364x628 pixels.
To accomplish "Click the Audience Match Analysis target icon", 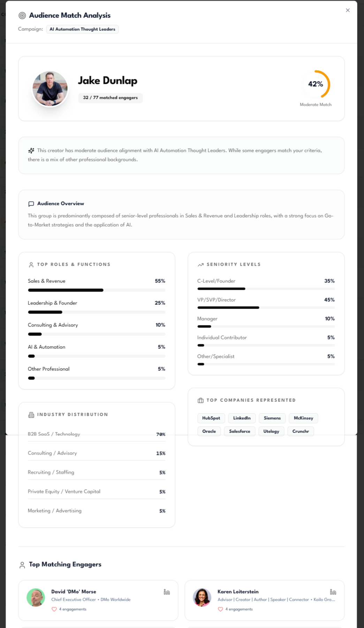I will point(22,15).
